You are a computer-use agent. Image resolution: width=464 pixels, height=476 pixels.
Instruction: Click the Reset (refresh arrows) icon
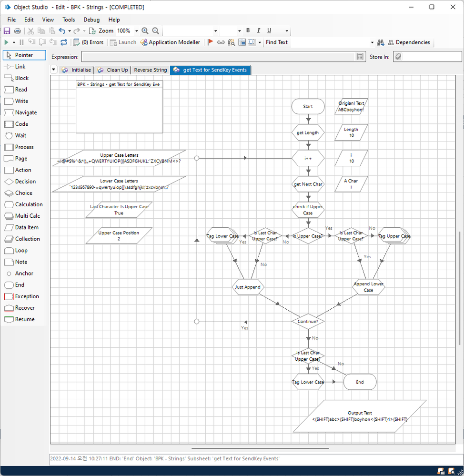point(64,42)
